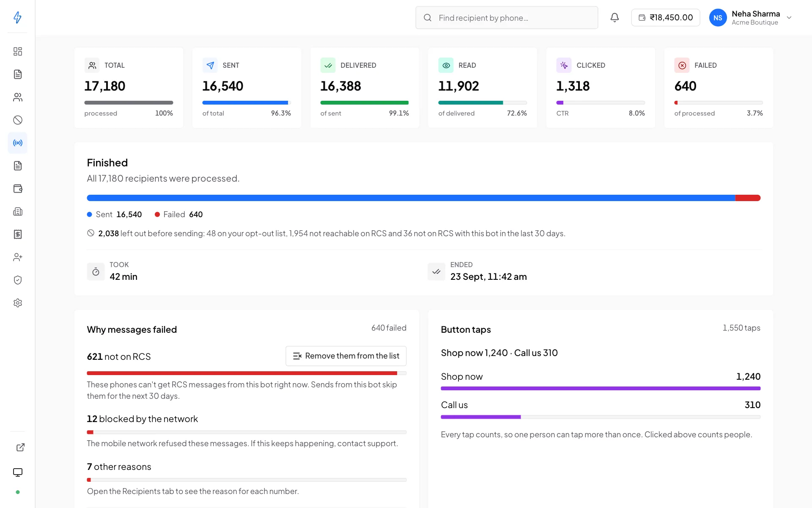
Task: Open the shield check icon in sidebar
Action: (17, 280)
